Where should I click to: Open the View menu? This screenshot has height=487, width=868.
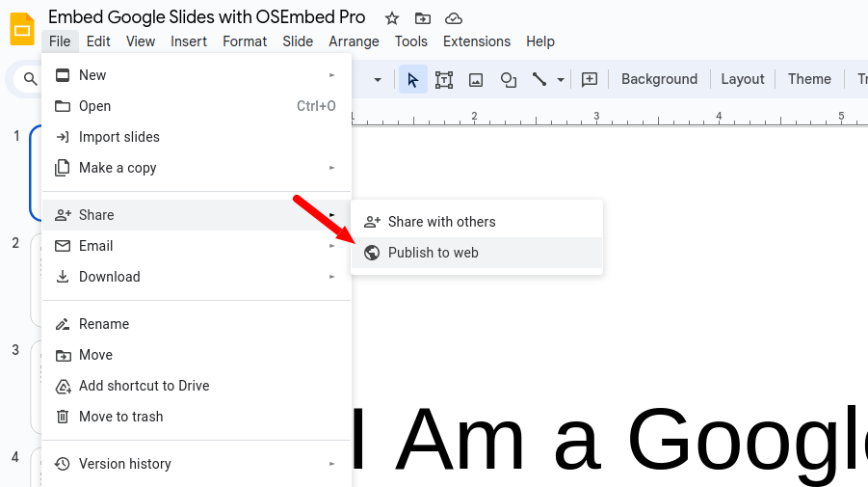[x=141, y=41]
